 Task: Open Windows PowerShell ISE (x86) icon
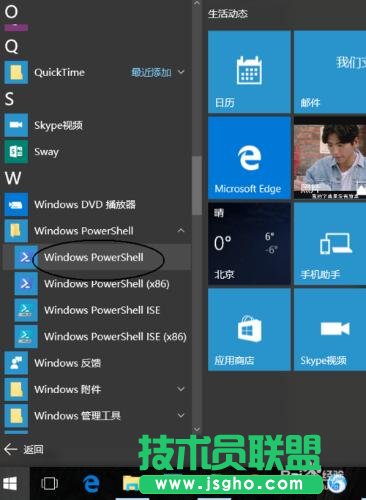[x=26, y=336]
